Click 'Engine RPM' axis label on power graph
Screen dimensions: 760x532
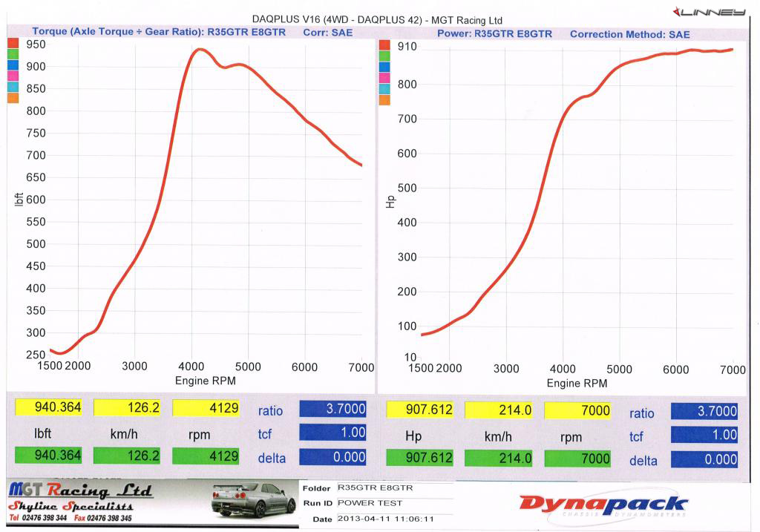[577, 384]
